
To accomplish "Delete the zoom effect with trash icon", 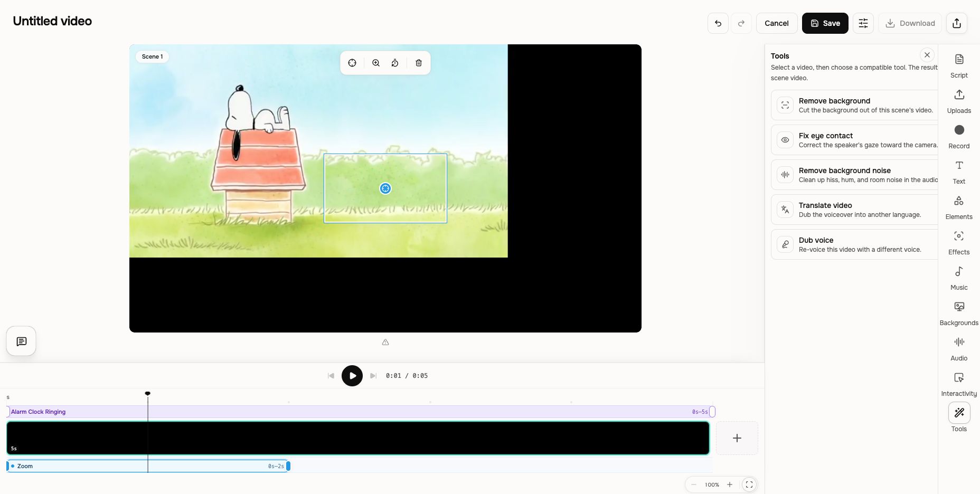I will (419, 63).
